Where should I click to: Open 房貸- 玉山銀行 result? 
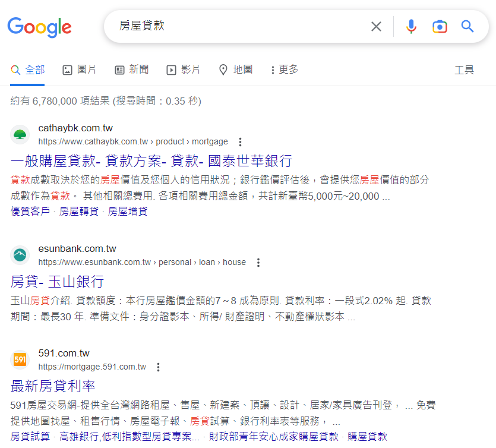click(57, 282)
